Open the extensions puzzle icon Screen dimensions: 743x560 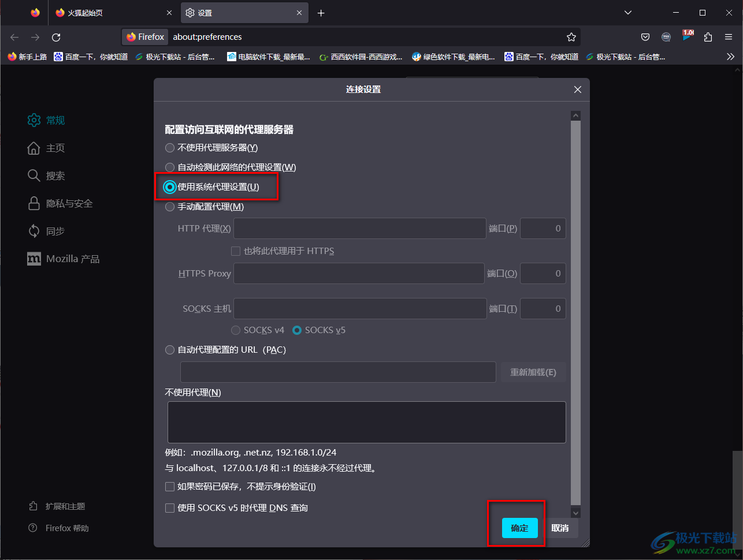pos(708,37)
